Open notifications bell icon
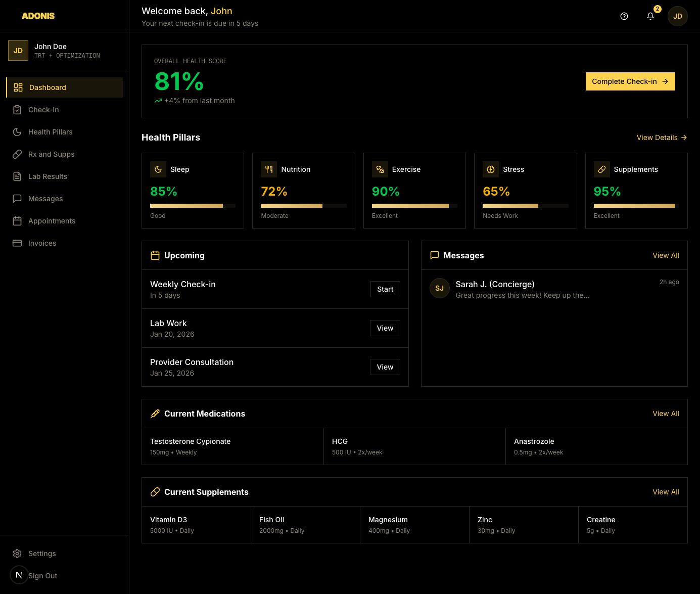Screen dimensions: 700x594 [650, 16]
